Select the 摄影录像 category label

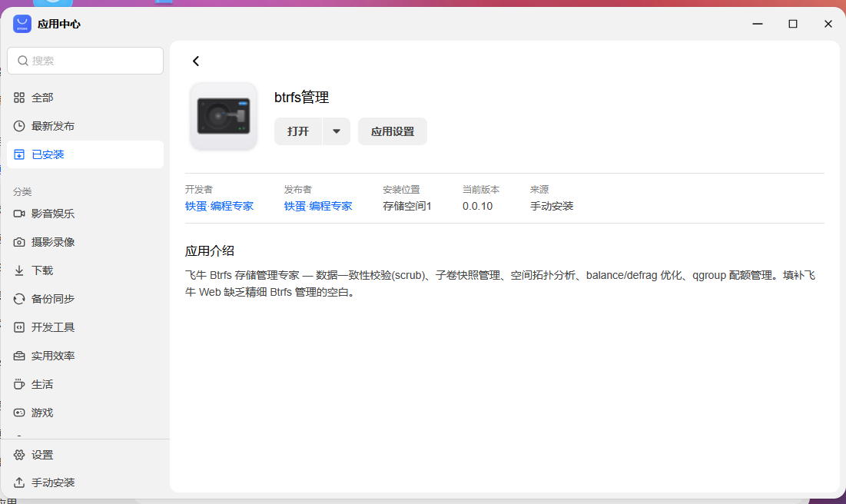coord(53,242)
